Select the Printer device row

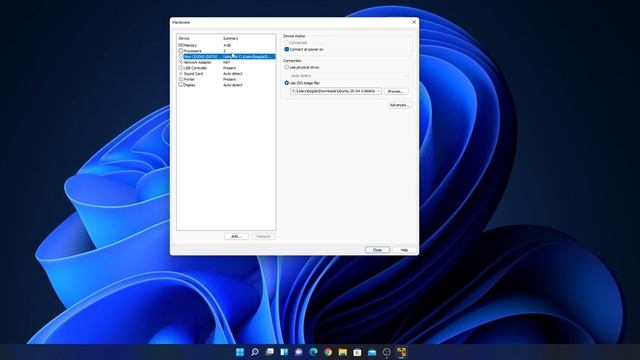[226, 80]
